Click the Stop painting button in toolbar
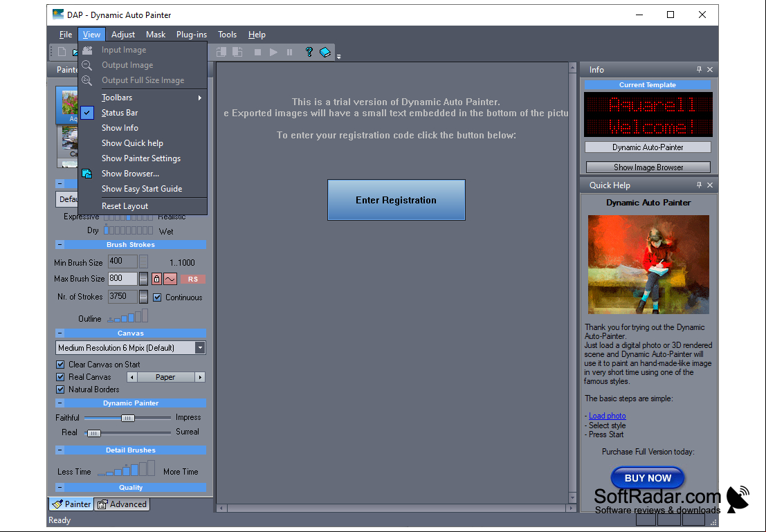766x532 pixels. tap(257, 52)
